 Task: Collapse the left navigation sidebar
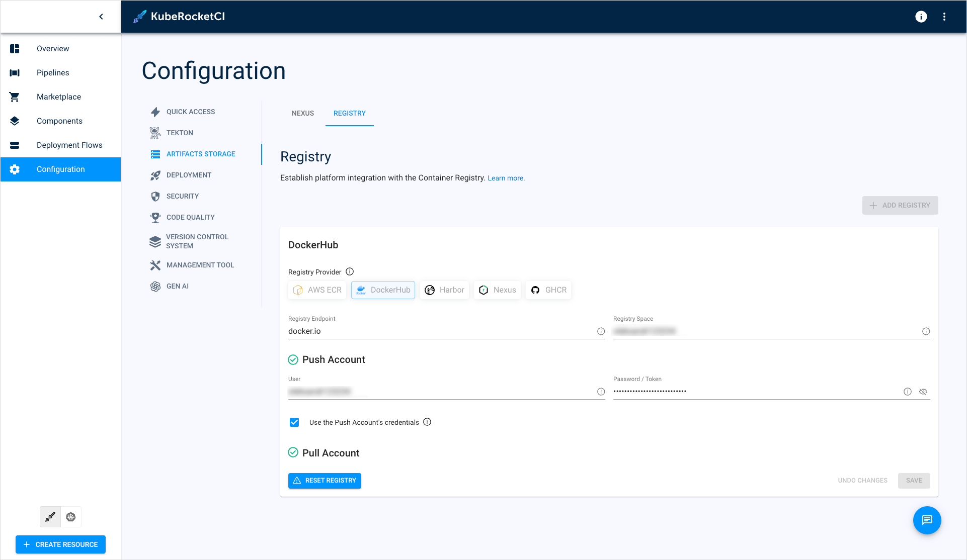point(101,16)
